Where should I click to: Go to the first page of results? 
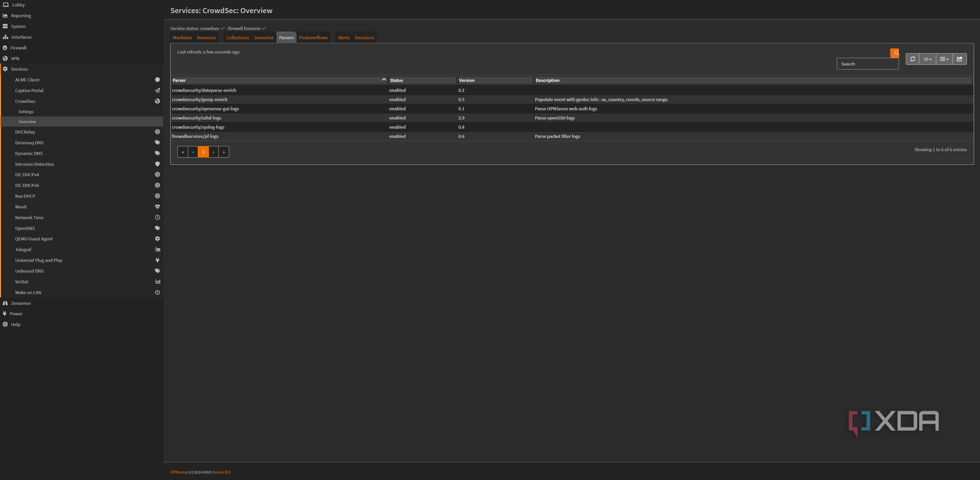183,152
